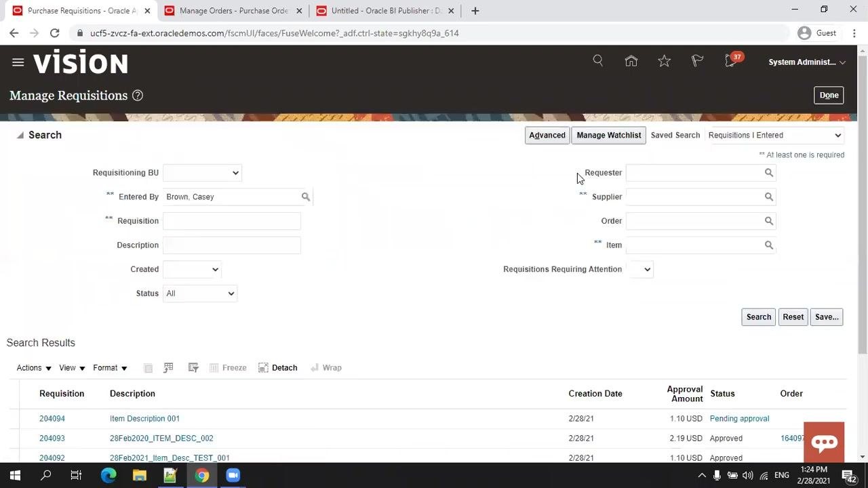Open the Status dropdown showing All
The height and width of the screenshot is (488, 868).
pos(199,293)
